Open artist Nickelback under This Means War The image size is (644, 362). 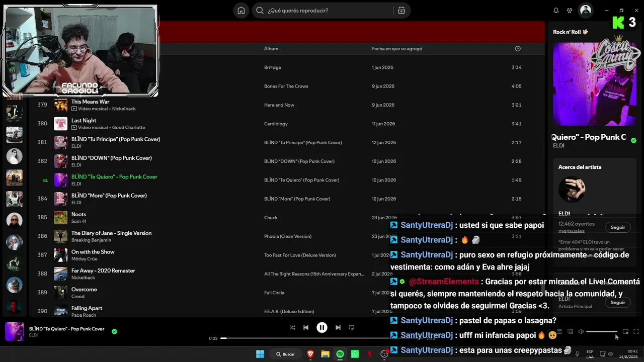124,109
